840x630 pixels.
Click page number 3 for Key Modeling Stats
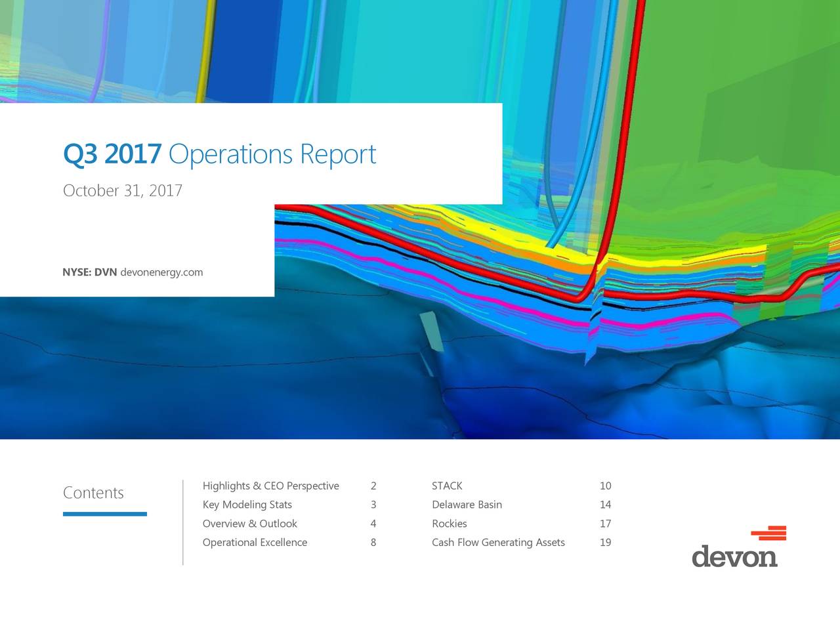(373, 505)
